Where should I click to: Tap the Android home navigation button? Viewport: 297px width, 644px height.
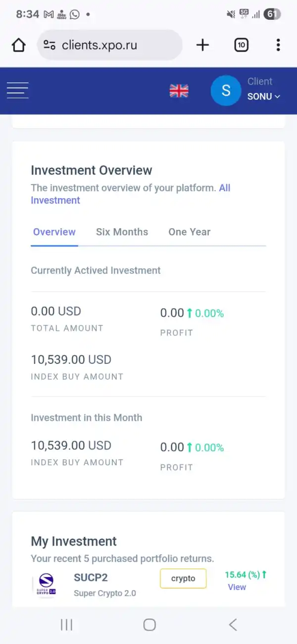pyautogui.click(x=149, y=625)
